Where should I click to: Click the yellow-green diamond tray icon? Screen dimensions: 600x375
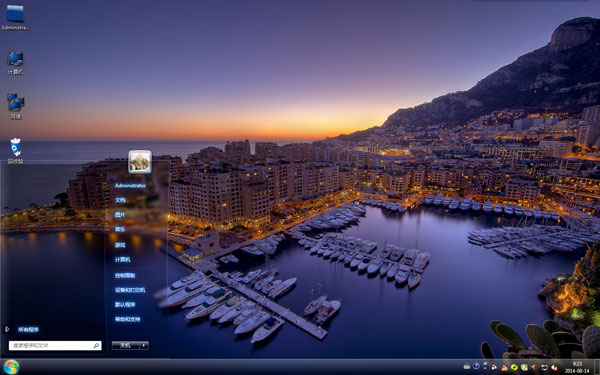(x=514, y=367)
